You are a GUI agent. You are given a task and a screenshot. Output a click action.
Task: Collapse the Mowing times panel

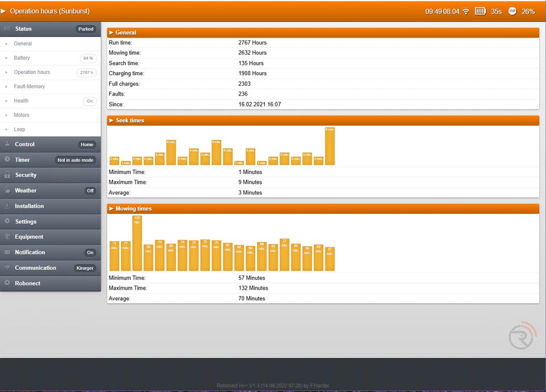click(x=322, y=209)
